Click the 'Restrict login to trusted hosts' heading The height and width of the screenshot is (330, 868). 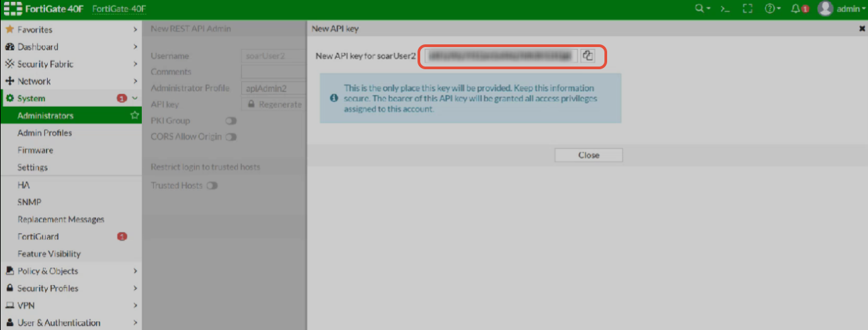click(205, 167)
